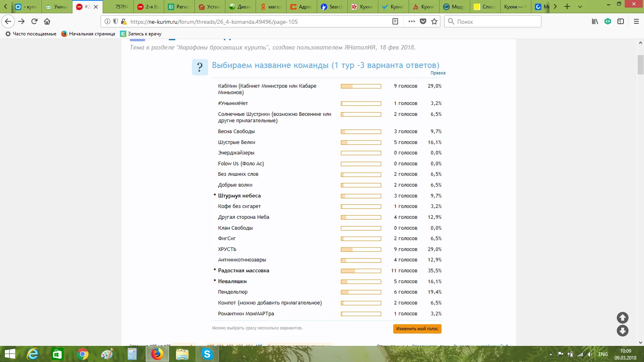Open Windows Store from the taskbar
Viewport: 644px width, 362px height.
[58, 354]
